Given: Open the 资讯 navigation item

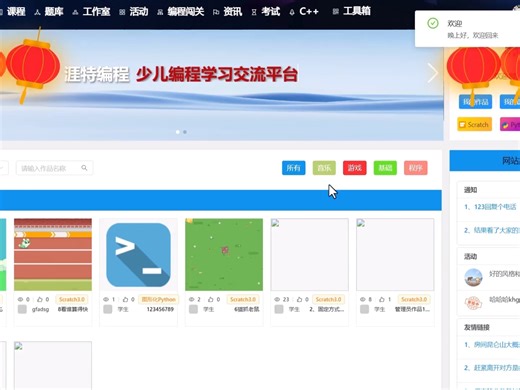Looking at the screenshot, I should tap(233, 12).
